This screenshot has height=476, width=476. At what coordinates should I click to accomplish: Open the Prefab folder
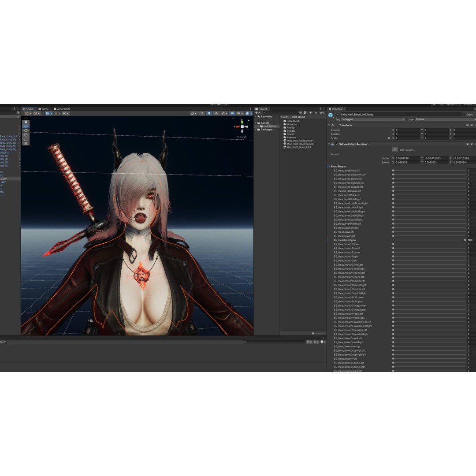tap(289, 128)
